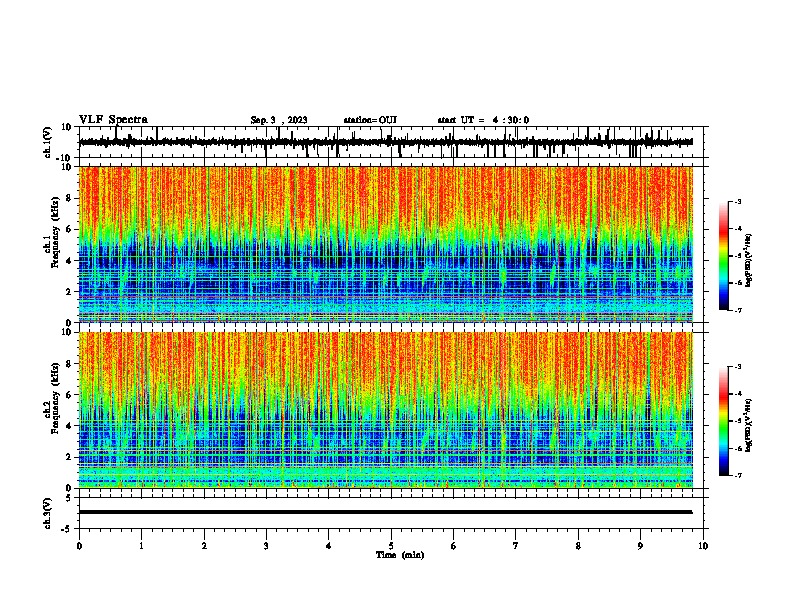Click time axis tick label '0'
The image size is (792, 612).
click(79, 546)
